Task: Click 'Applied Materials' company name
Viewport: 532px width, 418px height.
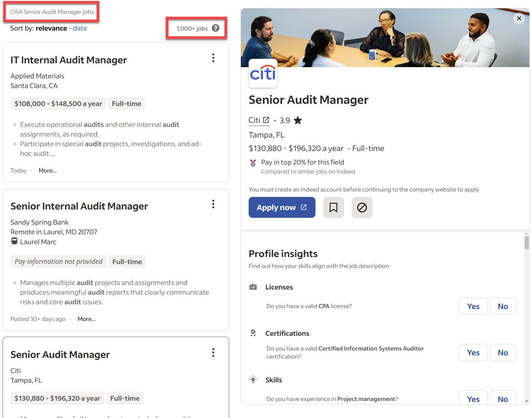Action: coord(37,76)
